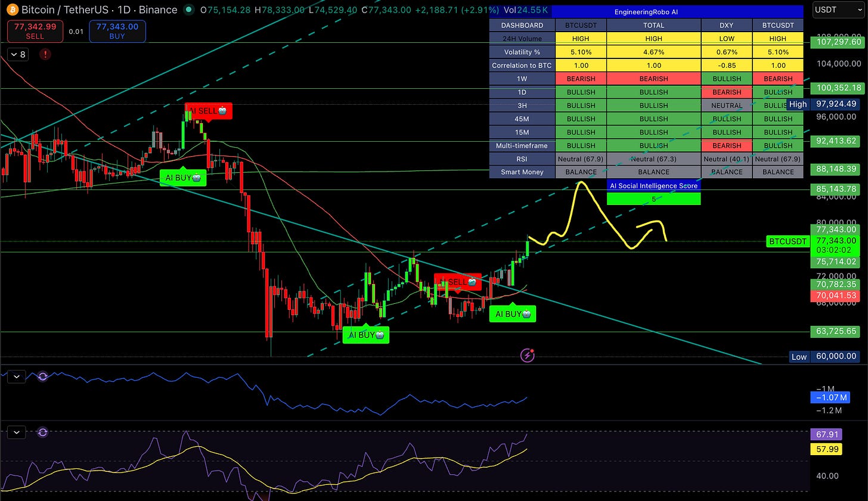Open the red exclamation warning icon

(45, 54)
